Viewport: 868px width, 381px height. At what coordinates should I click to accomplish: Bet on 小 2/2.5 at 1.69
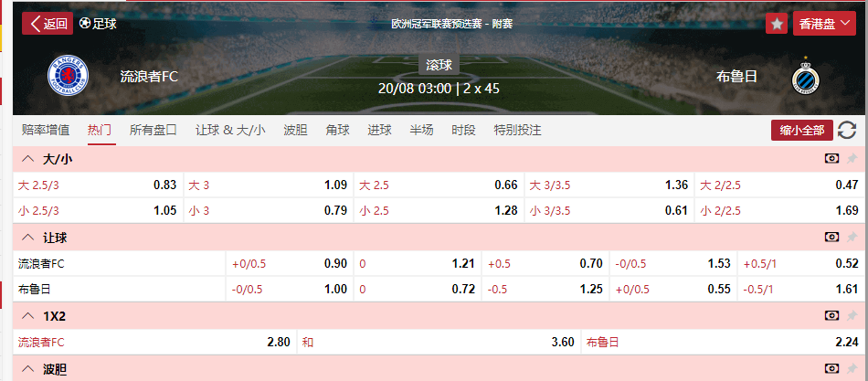[x=780, y=210]
